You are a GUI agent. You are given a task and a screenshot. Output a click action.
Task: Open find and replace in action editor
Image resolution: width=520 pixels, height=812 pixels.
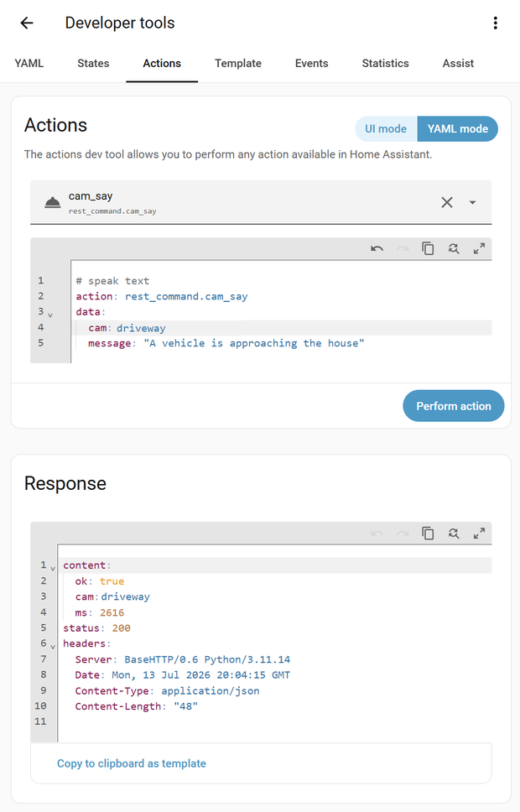point(454,248)
